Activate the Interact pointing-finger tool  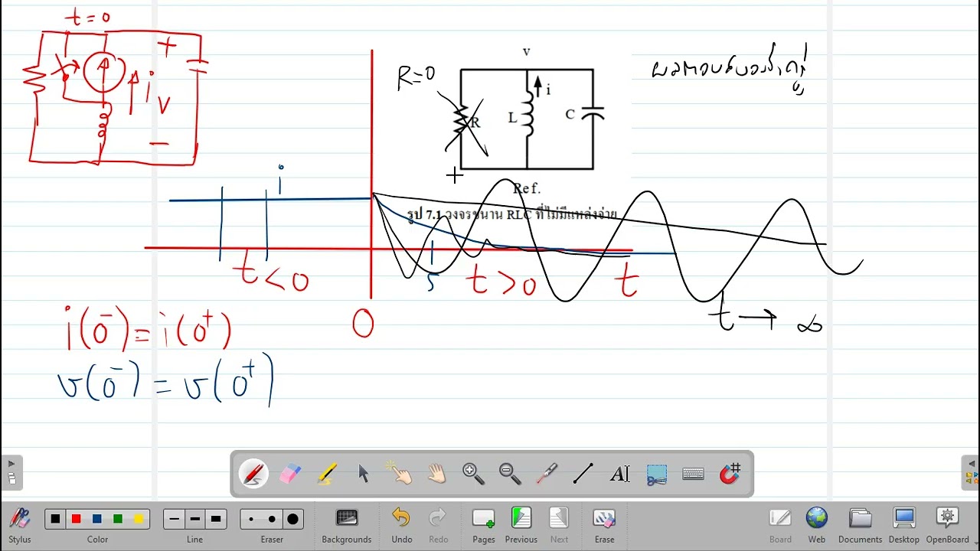(400, 474)
